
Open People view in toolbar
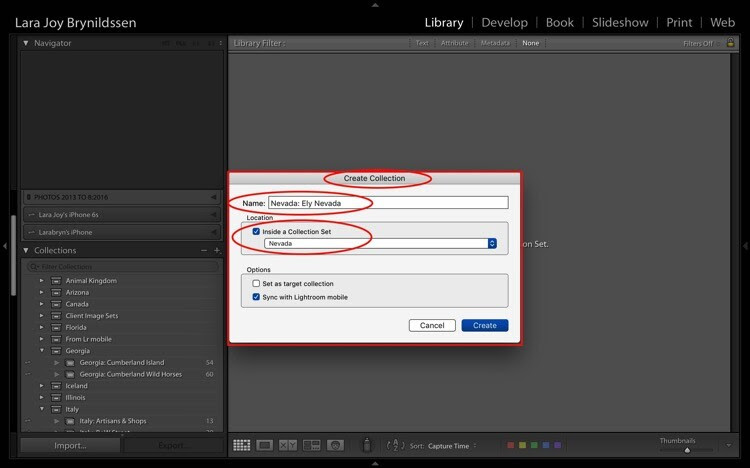click(335, 446)
